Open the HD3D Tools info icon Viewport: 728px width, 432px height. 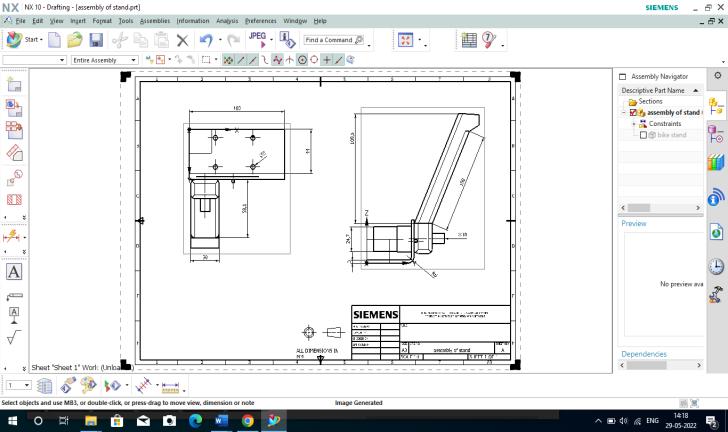pos(716,197)
